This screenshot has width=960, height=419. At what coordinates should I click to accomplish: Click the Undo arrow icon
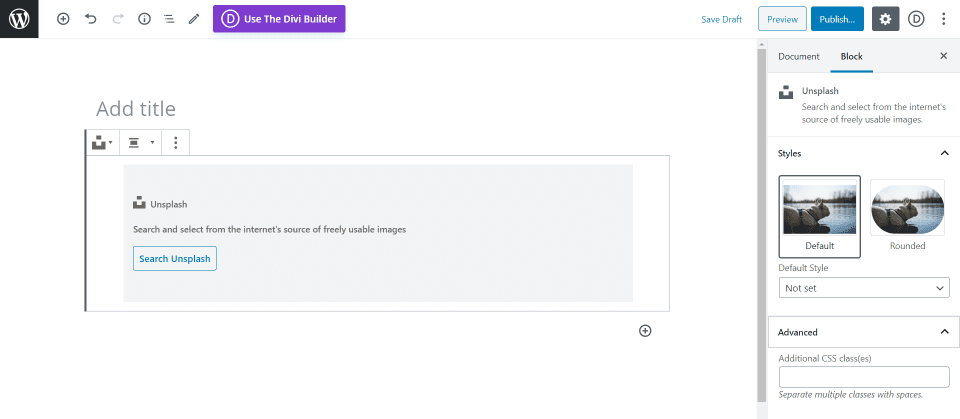pos(91,19)
